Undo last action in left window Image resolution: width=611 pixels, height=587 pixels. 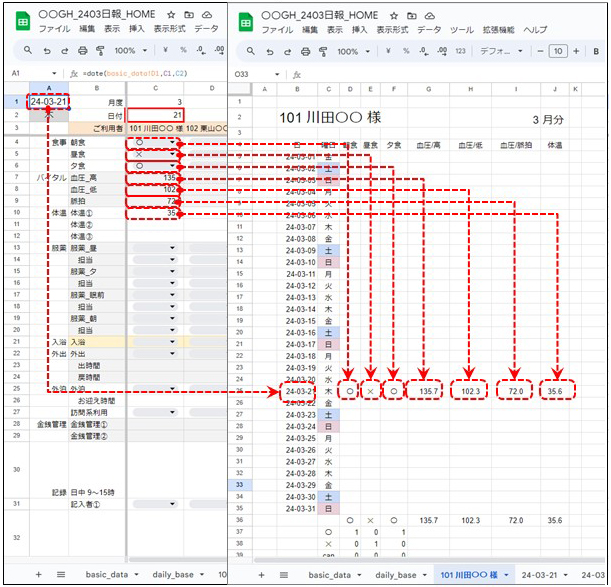tap(47, 50)
